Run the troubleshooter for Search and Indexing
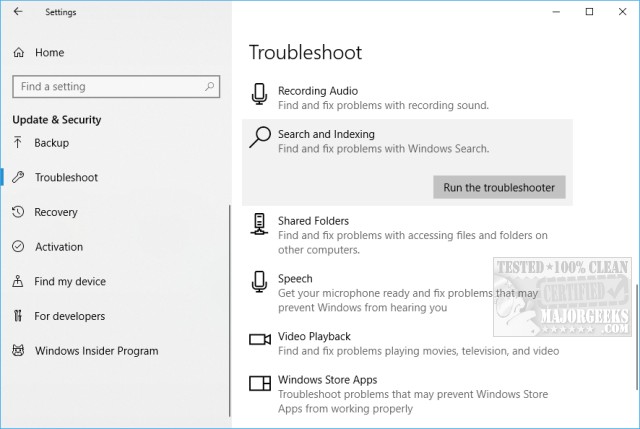Image resolution: width=640 pixels, height=429 pixels. tap(500, 187)
